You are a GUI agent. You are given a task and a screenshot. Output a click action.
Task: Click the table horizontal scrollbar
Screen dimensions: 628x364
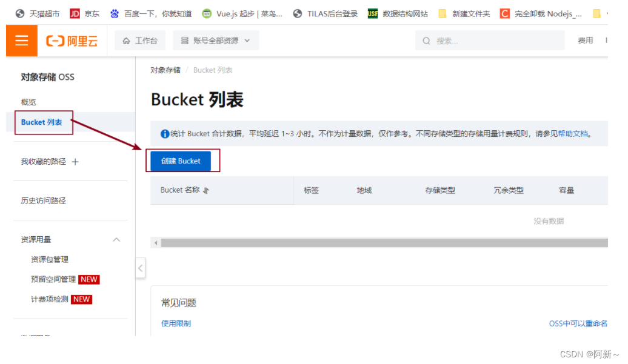click(384, 243)
